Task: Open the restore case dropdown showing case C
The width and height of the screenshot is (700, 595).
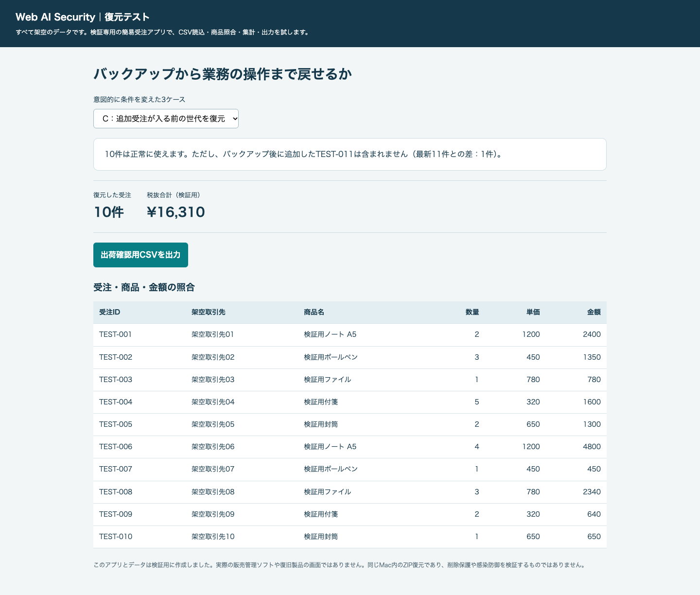Action: [166, 119]
